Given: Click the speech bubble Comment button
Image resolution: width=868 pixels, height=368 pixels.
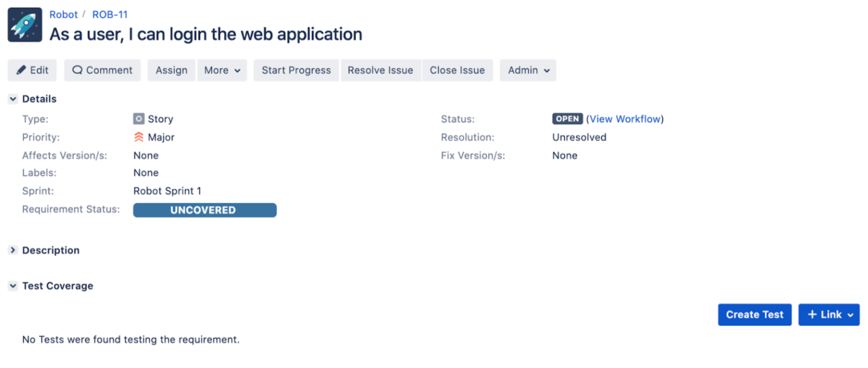Looking at the screenshot, I should pyautogui.click(x=103, y=70).
